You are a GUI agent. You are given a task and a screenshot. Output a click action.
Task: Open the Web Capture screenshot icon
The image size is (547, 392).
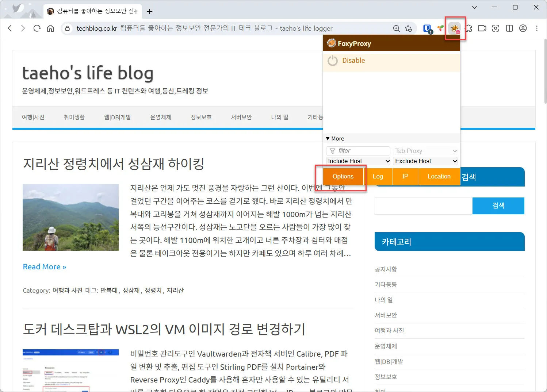pos(496,28)
